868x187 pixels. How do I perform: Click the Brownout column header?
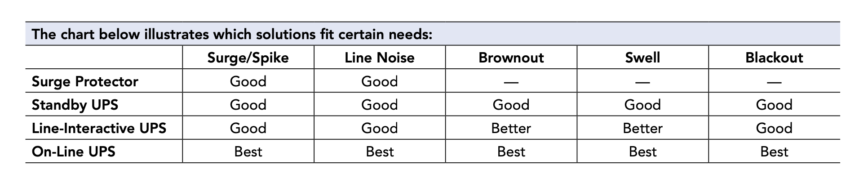click(511, 58)
